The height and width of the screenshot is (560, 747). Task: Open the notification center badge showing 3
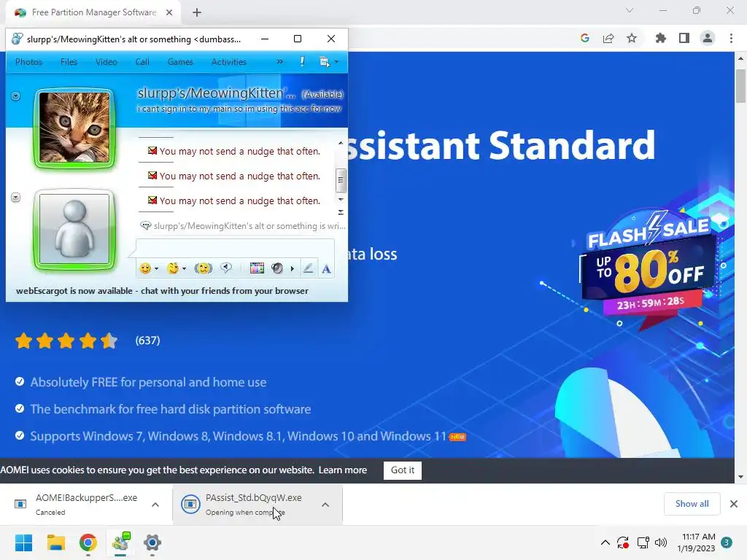pyautogui.click(x=727, y=542)
